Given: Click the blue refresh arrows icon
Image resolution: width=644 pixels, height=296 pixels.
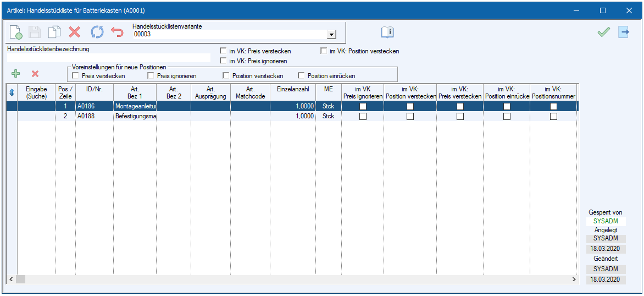Looking at the screenshot, I should point(97,32).
